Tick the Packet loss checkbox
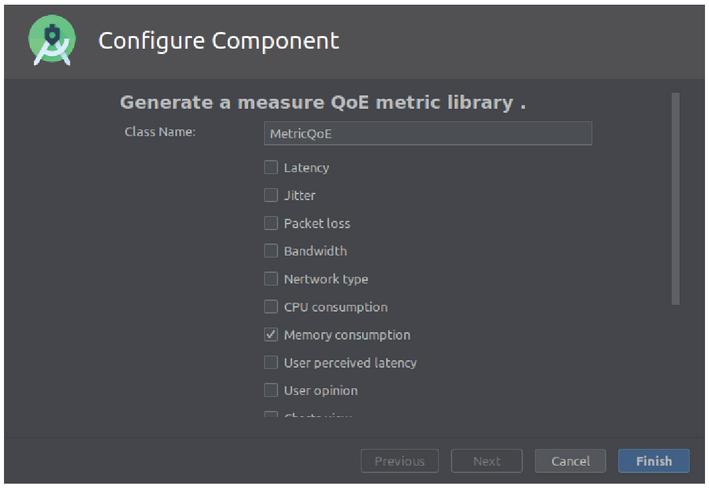 [271, 224]
